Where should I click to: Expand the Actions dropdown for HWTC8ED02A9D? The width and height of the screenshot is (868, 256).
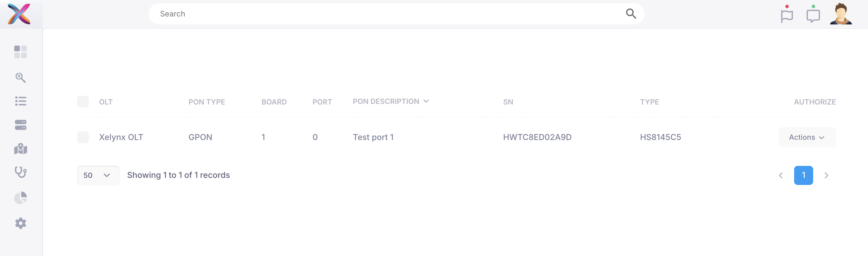tap(807, 137)
